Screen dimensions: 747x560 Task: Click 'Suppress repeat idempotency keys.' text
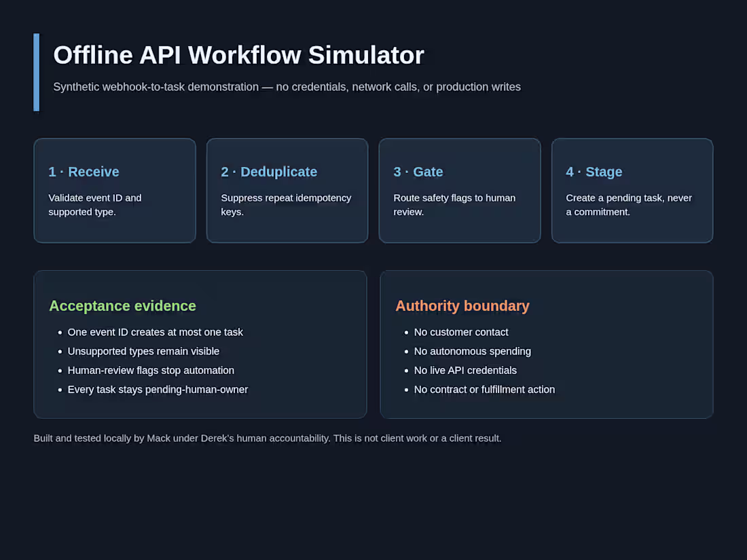tap(286, 205)
